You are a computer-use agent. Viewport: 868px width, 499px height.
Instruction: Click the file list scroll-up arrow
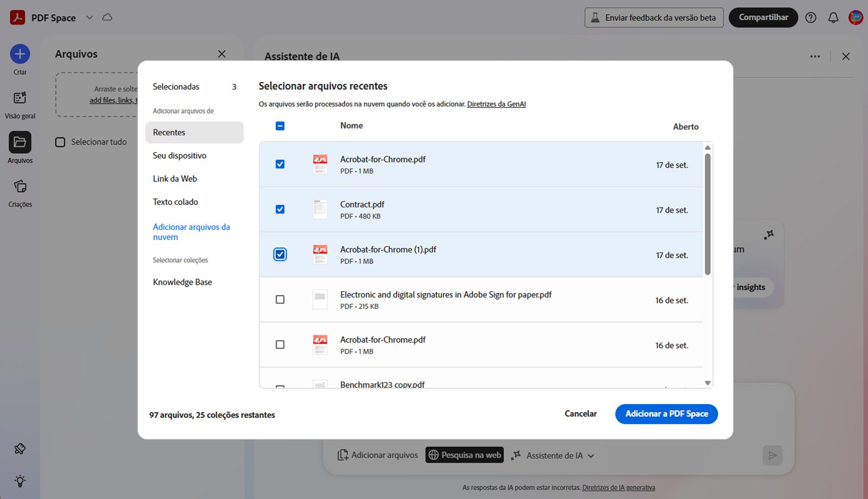click(707, 148)
